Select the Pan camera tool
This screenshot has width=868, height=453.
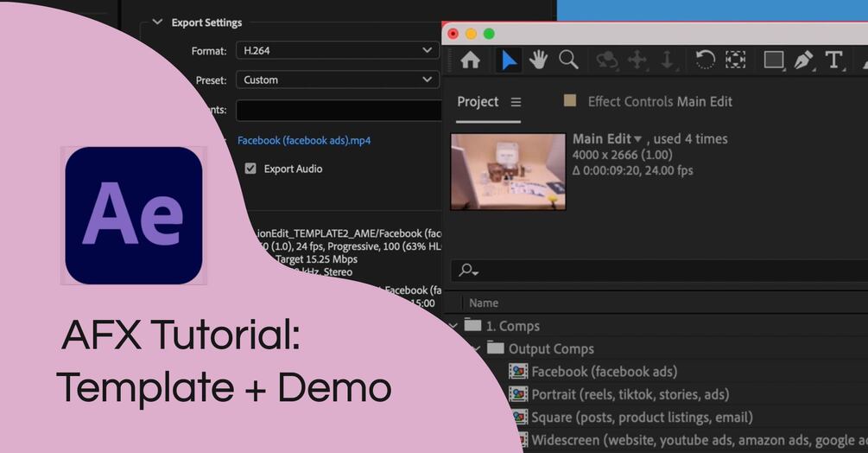pos(637,60)
